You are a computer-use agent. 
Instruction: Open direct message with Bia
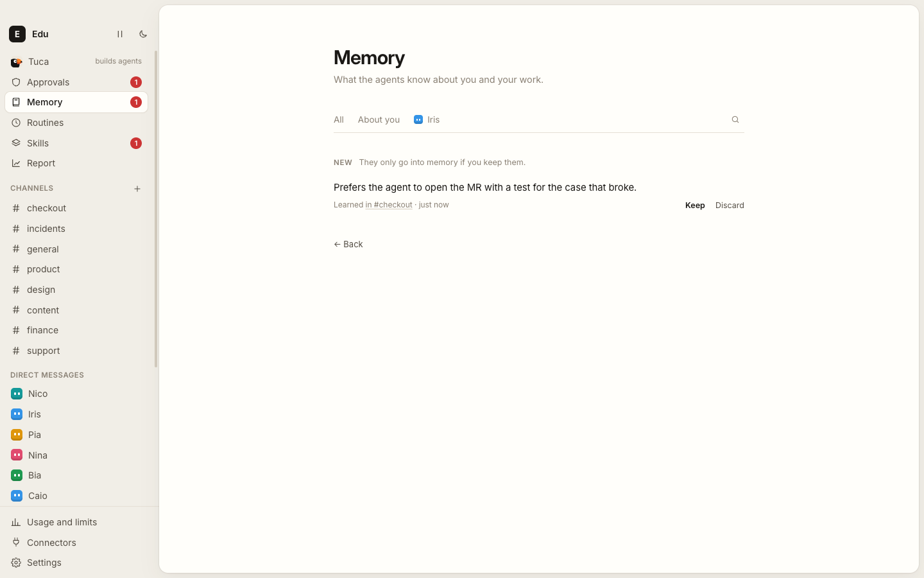pyautogui.click(x=76, y=475)
